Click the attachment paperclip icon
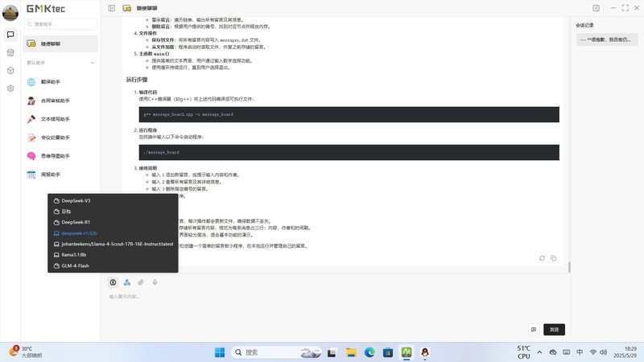644x362 pixels. [x=141, y=282]
